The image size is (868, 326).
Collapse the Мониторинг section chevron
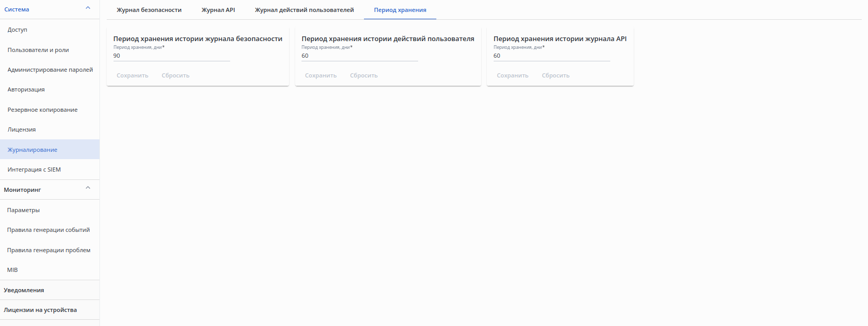coord(88,188)
